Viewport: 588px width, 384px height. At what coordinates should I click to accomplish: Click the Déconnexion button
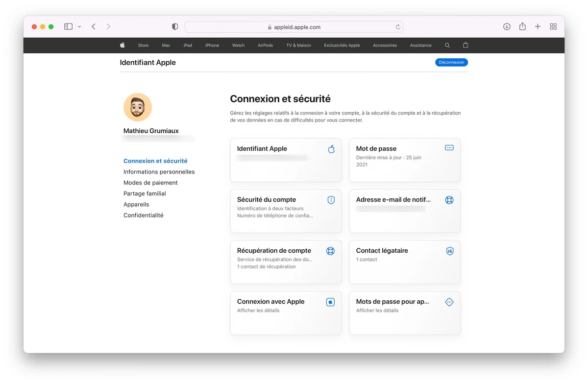(451, 62)
